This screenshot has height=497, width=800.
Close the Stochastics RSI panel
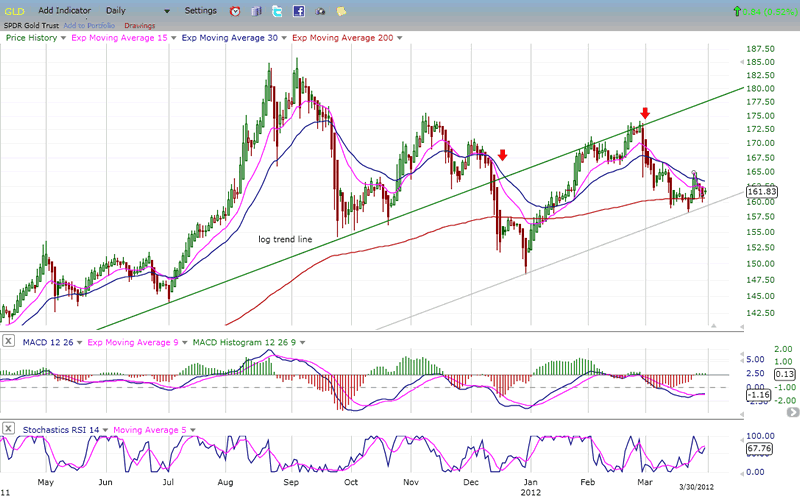coord(8,429)
